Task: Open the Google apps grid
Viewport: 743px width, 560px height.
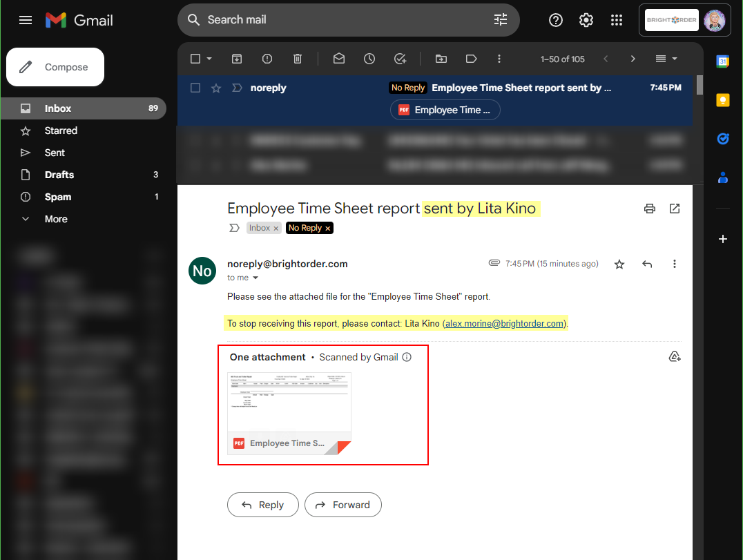Action: click(x=617, y=20)
